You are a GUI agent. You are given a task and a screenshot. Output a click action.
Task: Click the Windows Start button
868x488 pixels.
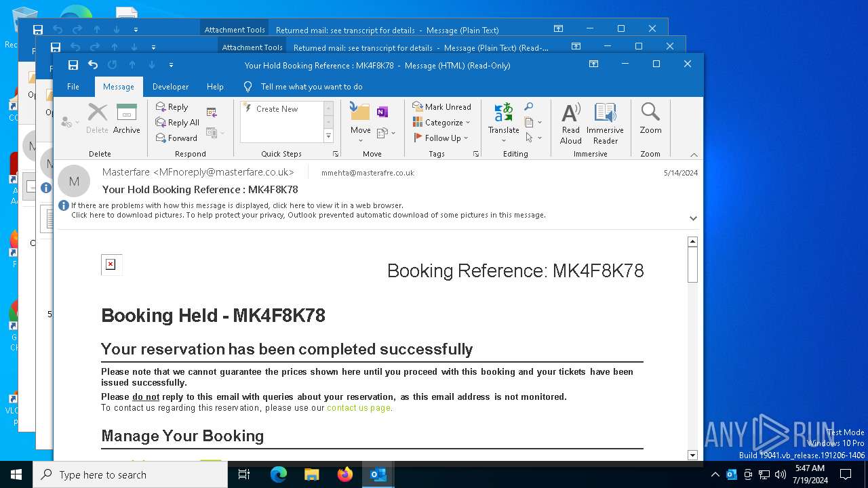(16, 474)
